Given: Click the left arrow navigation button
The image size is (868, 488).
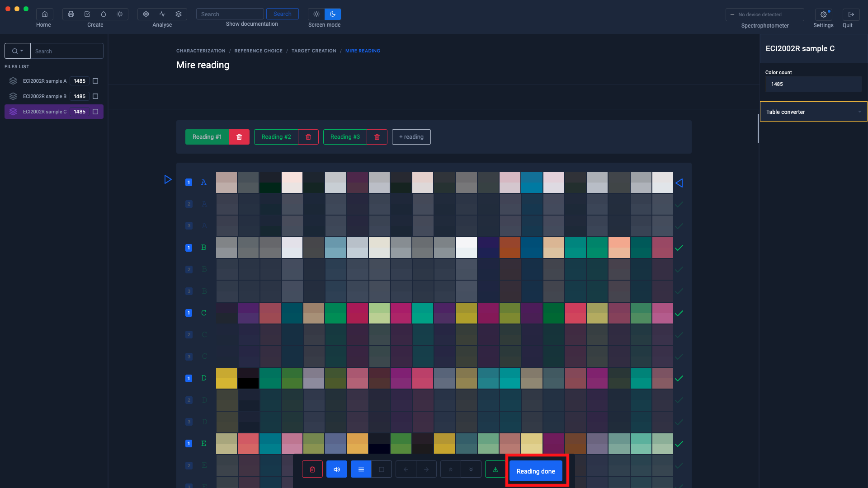Looking at the screenshot, I should 406,469.
